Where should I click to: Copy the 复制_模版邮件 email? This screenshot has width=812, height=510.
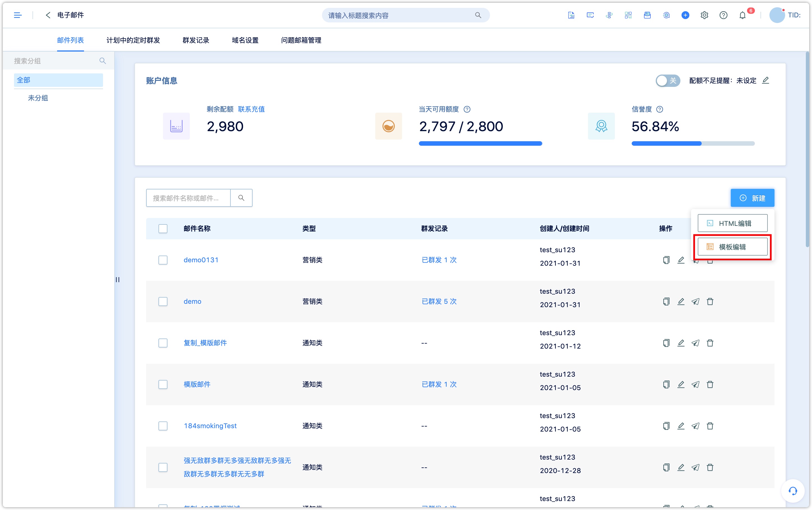[x=666, y=343]
